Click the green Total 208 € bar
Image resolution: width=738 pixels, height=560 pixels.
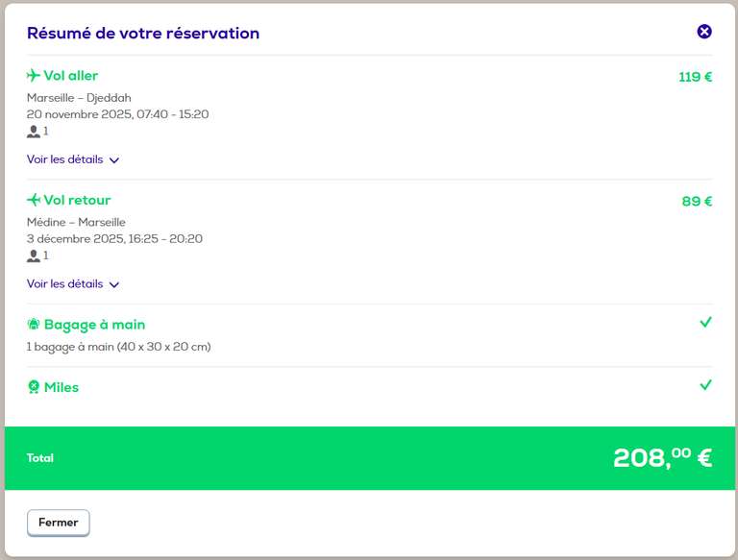(369, 458)
